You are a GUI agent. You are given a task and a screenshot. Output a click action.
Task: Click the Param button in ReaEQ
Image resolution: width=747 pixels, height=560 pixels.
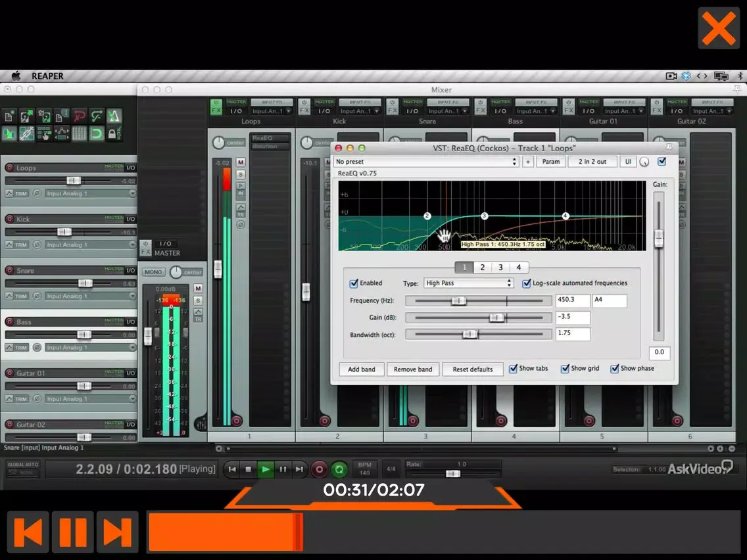[x=551, y=162]
